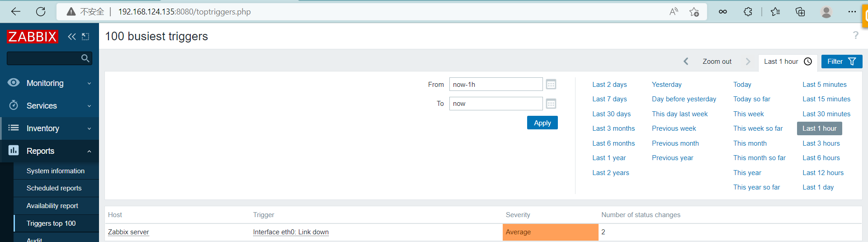Click the sidebar kiosk mode icon

point(85,37)
